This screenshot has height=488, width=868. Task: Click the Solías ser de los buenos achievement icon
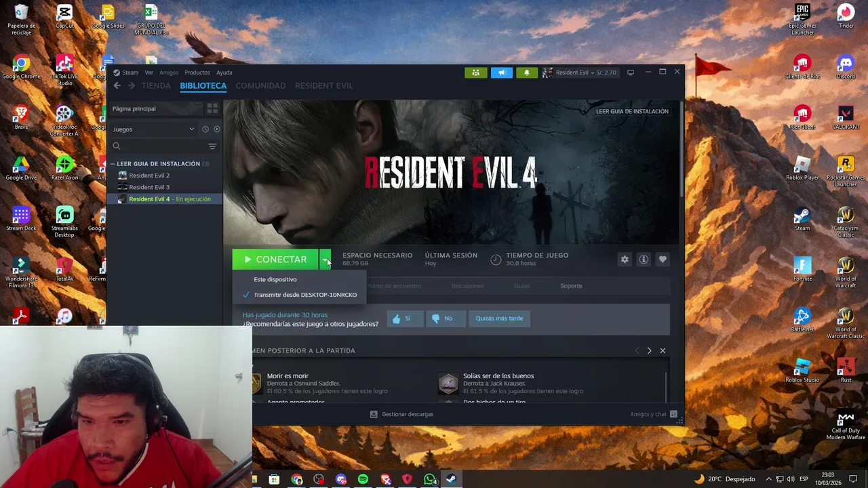tap(448, 384)
